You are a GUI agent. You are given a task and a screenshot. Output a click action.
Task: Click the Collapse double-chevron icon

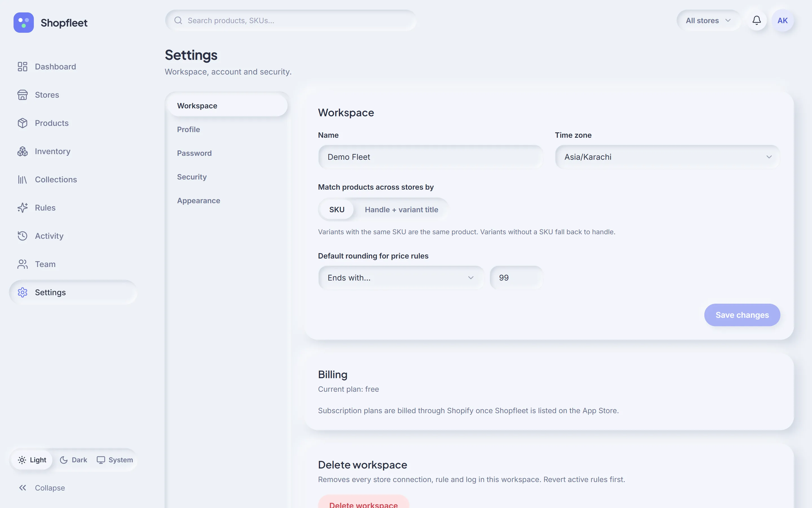(x=23, y=487)
